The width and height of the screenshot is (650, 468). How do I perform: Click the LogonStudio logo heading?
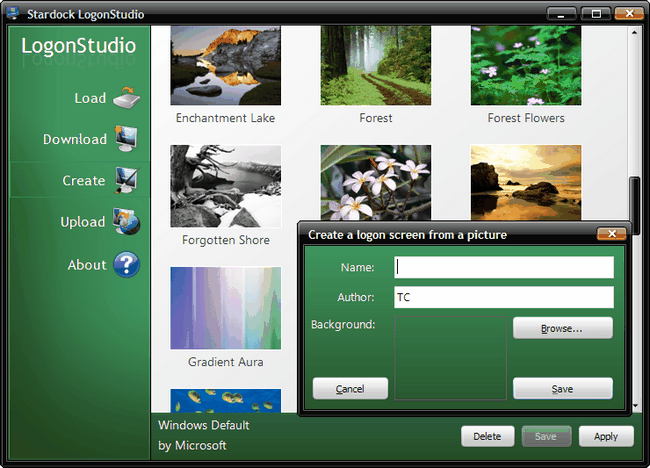pyautogui.click(x=78, y=46)
